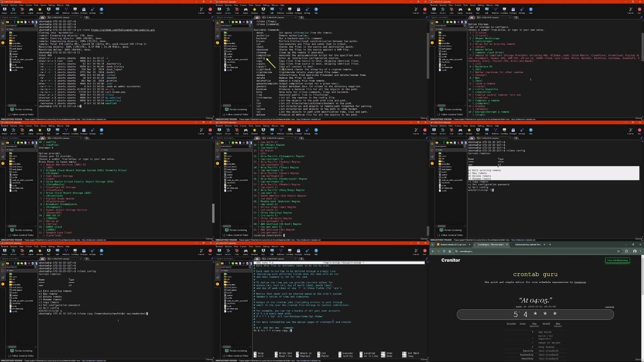The height and width of the screenshot is (362, 644).
Task: Click Exit icon in nano crontab window
Action: pos(425,251)
